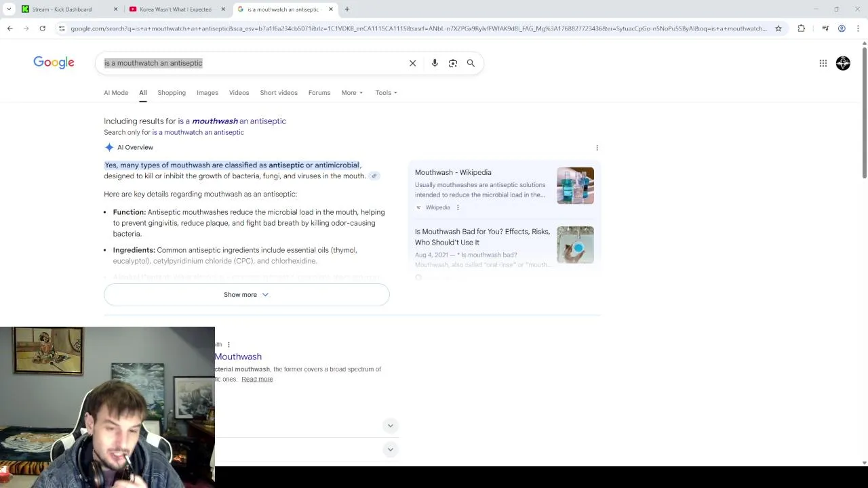The width and height of the screenshot is (868, 488).
Task: Switch to Forums results
Action: (319, 93)
